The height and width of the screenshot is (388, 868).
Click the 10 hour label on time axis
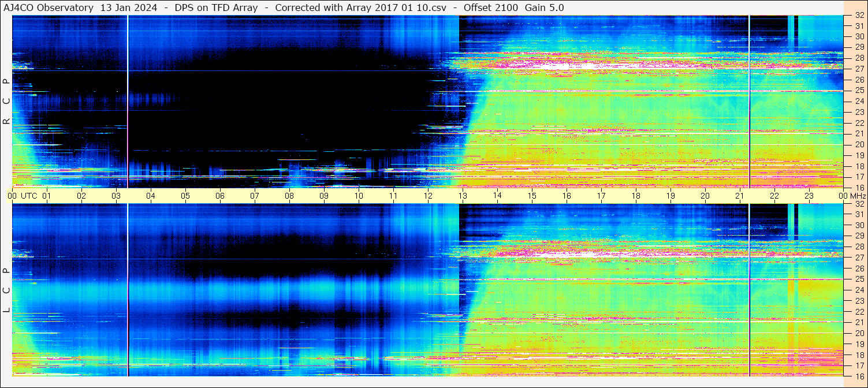[359, 196]
